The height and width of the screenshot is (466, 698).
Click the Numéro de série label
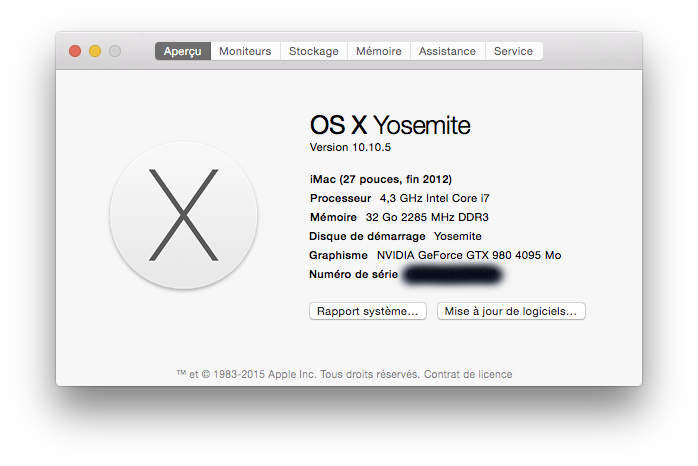click(353, 274)
